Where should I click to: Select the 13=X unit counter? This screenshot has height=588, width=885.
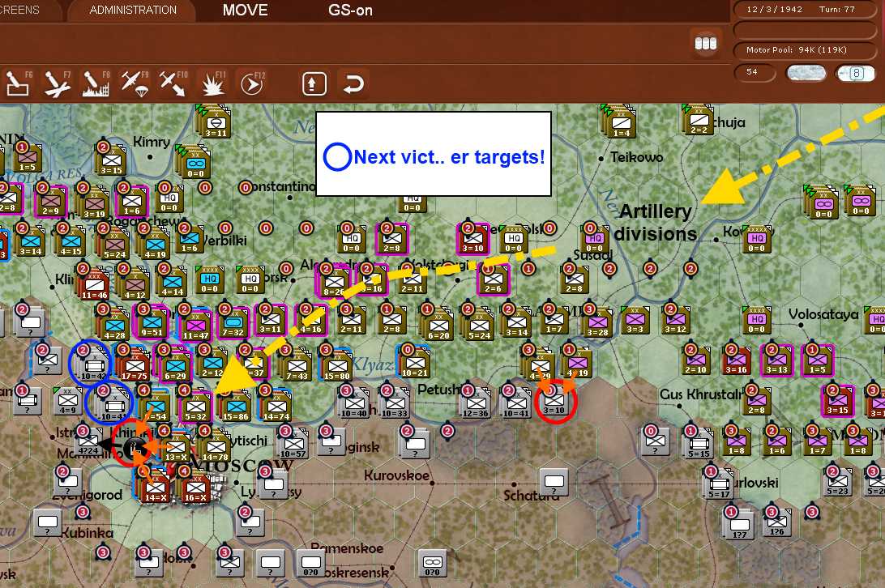pos(176,447)
